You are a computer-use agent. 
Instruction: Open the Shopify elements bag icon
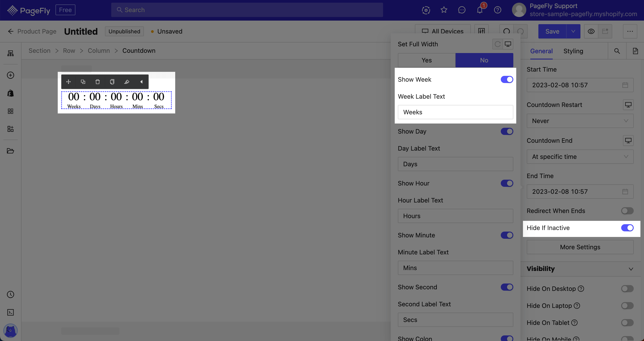coord(11,93)
